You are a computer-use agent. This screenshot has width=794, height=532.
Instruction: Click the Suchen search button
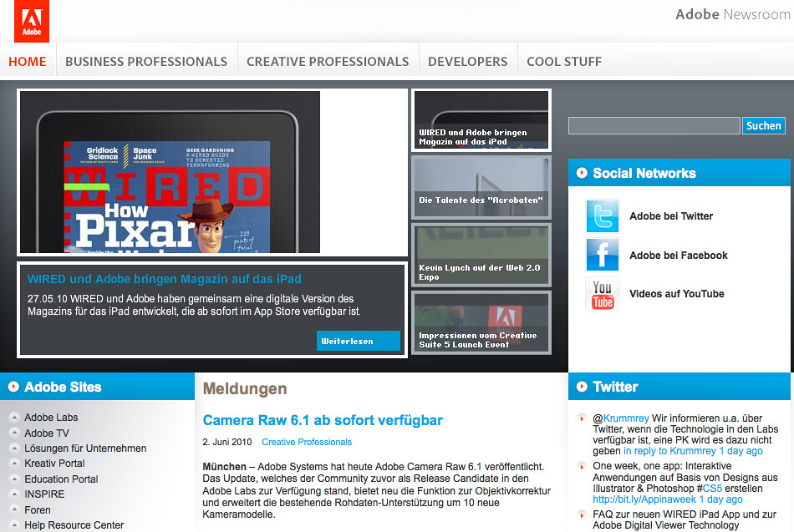point(764,125)
